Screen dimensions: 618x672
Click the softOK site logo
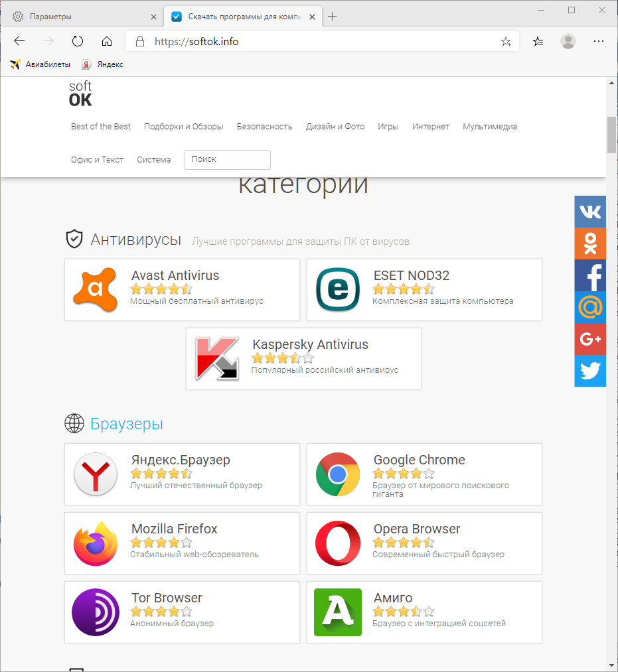80,94
